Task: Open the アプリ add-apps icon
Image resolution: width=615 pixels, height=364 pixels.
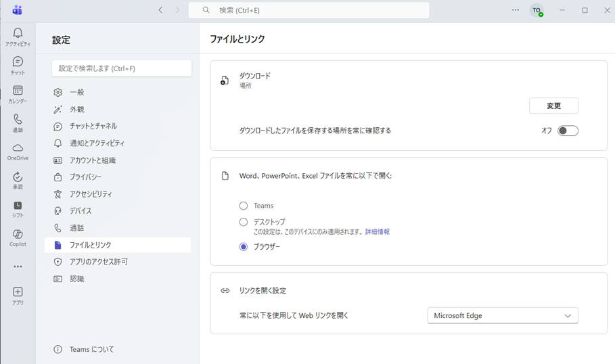Action: coord(18,296)
